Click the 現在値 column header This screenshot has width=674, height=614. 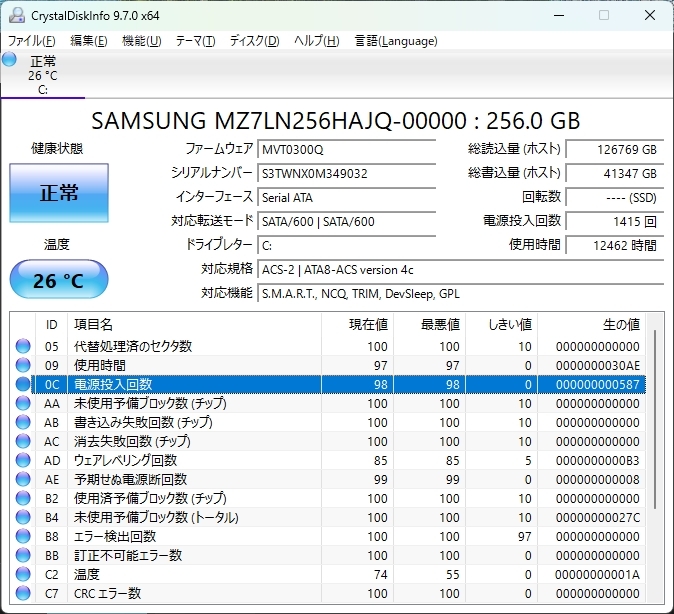click(357, 324)
